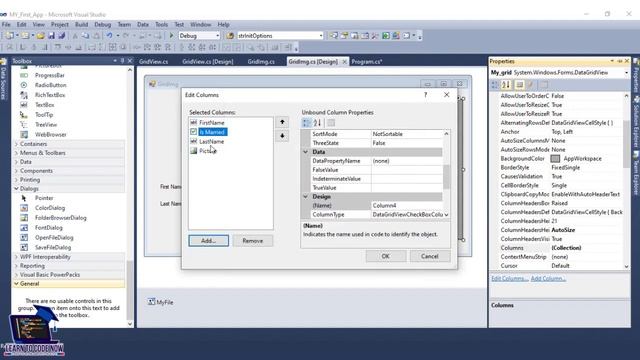This screenshot has width=640, height=360.
Task: Select the ColorDialog control in Toolbox
Action: [x=50, y=208]
